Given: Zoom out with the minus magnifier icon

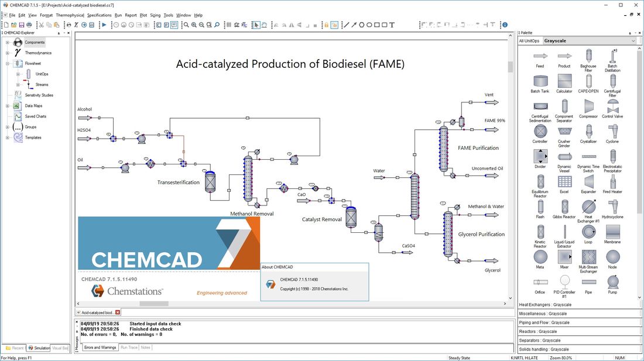Looking at the screenshot, I should (201, 25).
